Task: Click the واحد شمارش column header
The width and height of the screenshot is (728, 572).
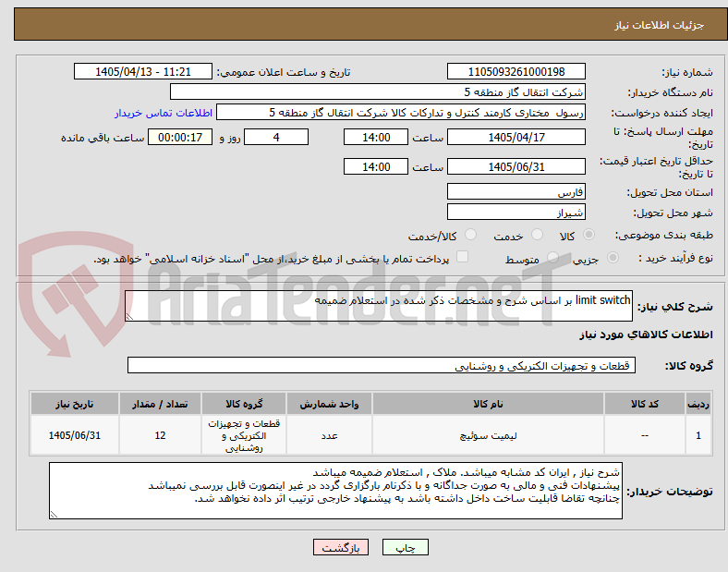Action: 329,404
